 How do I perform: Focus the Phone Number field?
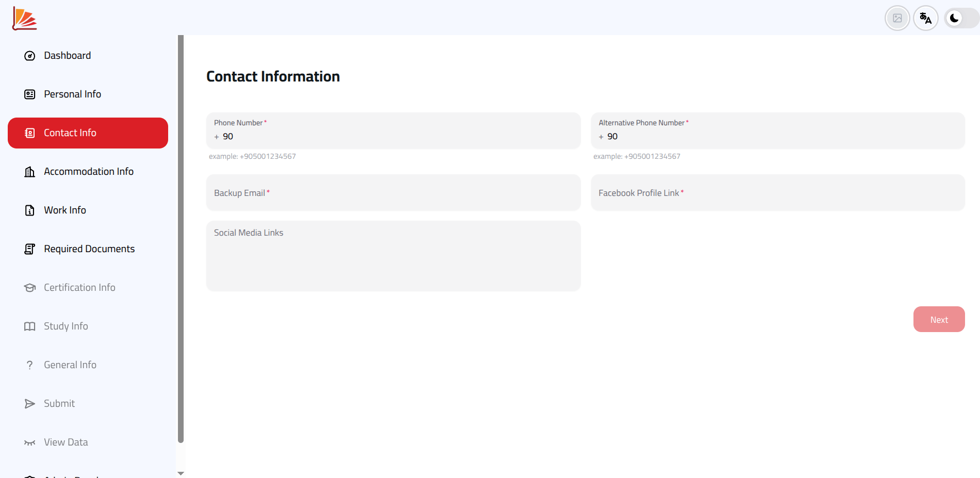pos(393,131)
